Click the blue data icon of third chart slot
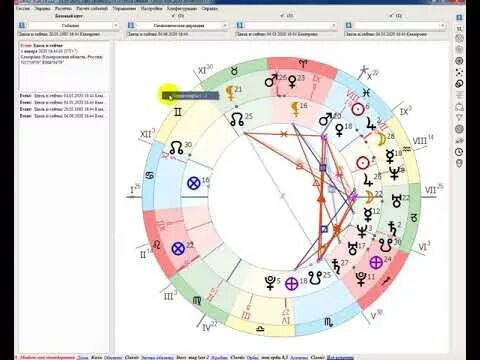The width and height of the screenshot is (480, 360). [x=239, y=25]
